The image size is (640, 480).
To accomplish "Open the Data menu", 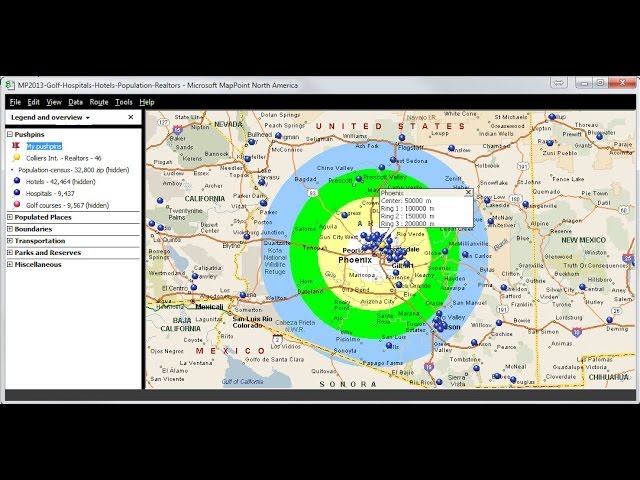I will tap(76, 102).
